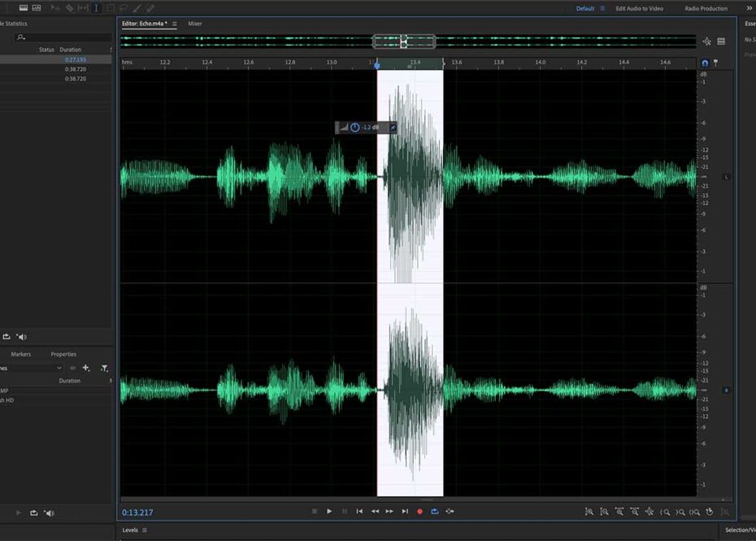This screenshot has width=756, height=541.
Task: Show the Spectral Pitch Display from toolbar
Action: [37, 8]
